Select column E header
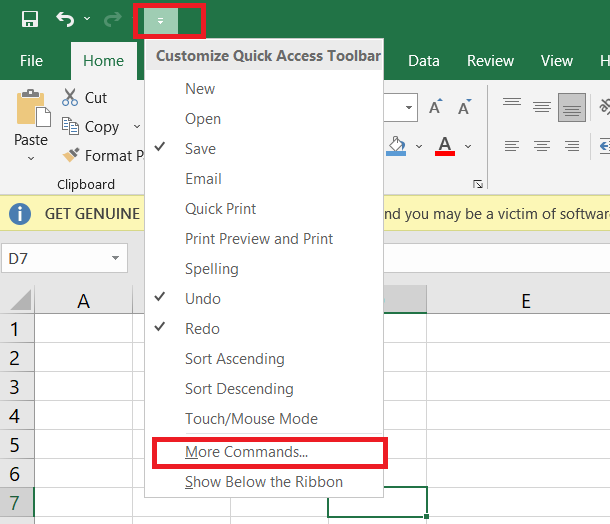Image resolution: width=610 pixels, height=524 pixels. point(526,301)
